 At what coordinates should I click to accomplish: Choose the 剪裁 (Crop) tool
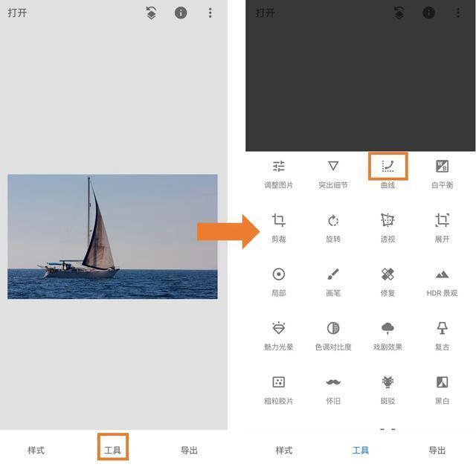click(x=278, y=228)
